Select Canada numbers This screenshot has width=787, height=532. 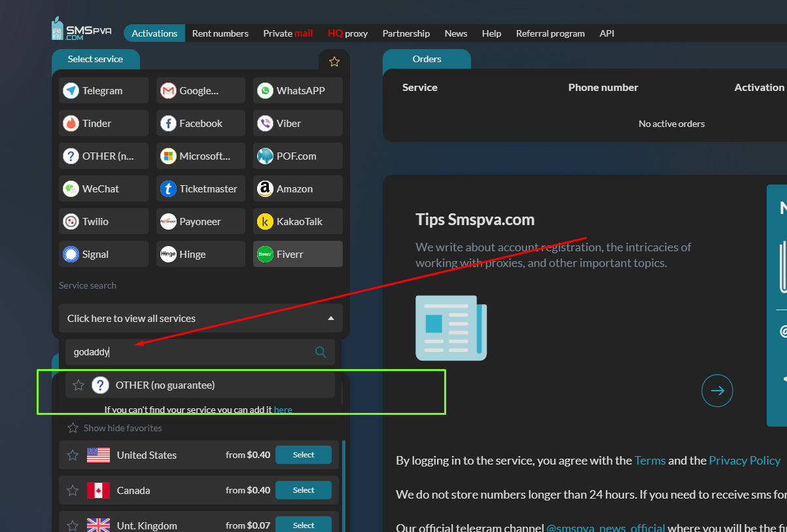click(304, 490)
